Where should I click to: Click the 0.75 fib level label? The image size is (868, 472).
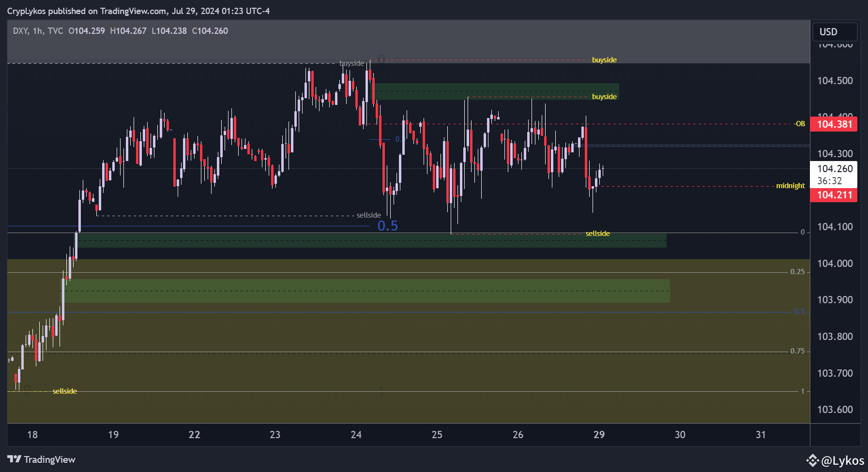coord(797,351)
